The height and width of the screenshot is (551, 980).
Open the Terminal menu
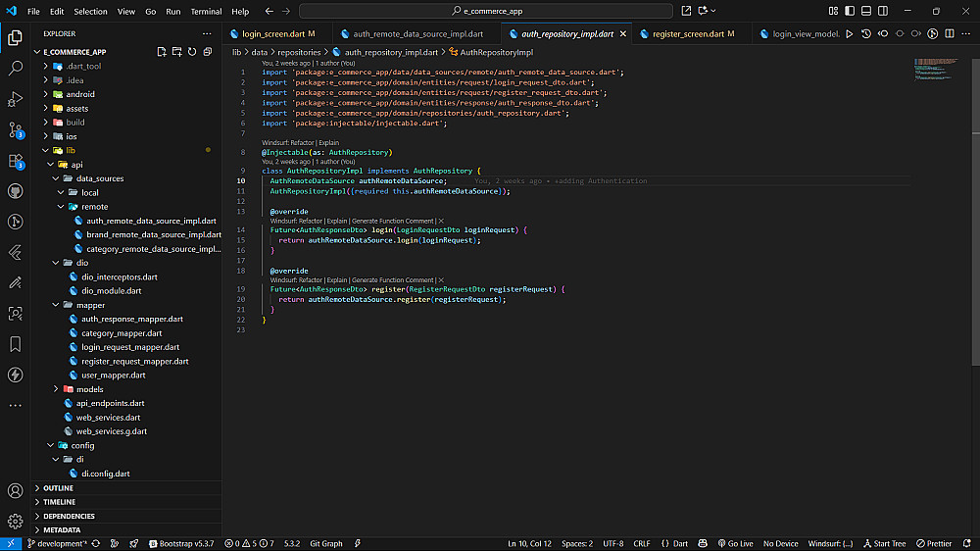[x=206, y=12]
